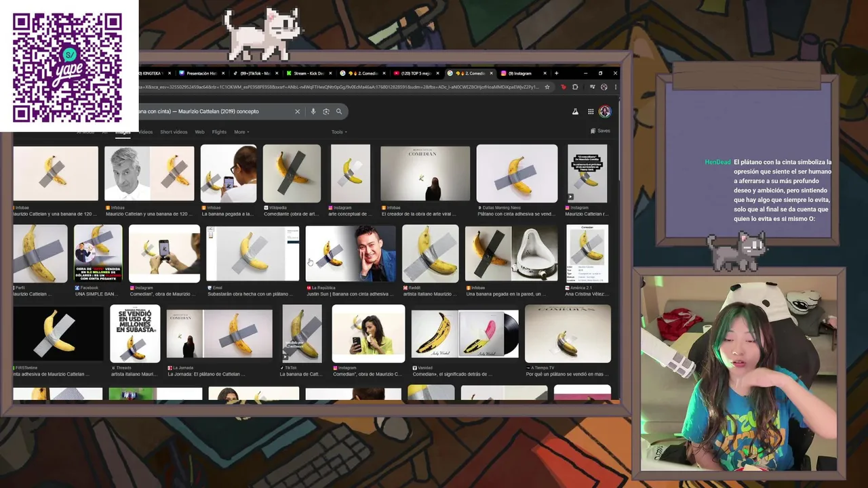Open Search Labs flask icon
Viewport: 868px width, 488px height.
[x=575, y=112]
